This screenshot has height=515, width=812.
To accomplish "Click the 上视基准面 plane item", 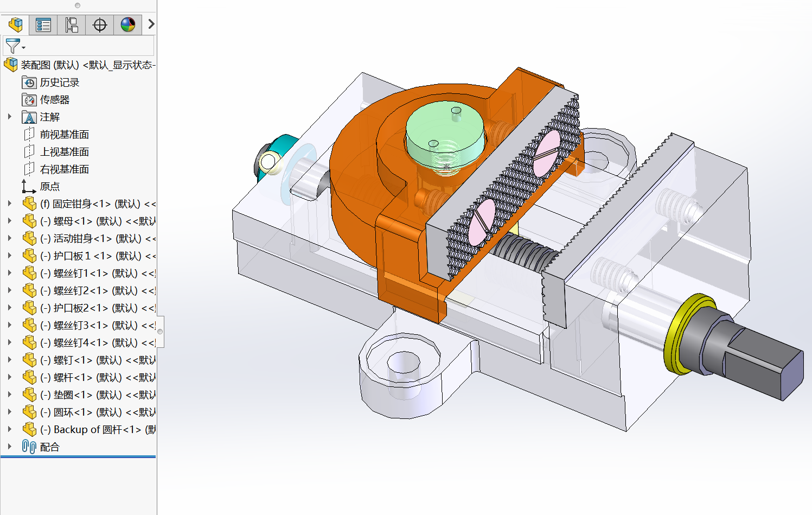I will coord(64,152).
